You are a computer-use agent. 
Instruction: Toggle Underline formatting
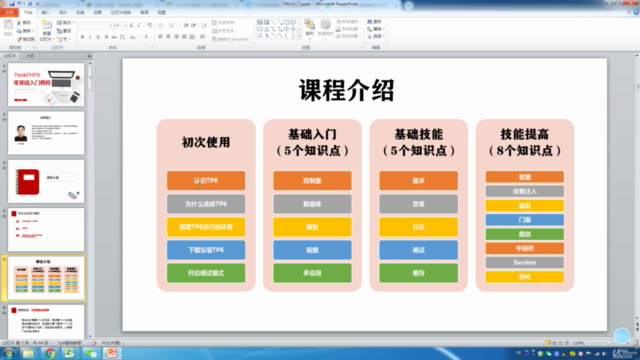(98, 37)
